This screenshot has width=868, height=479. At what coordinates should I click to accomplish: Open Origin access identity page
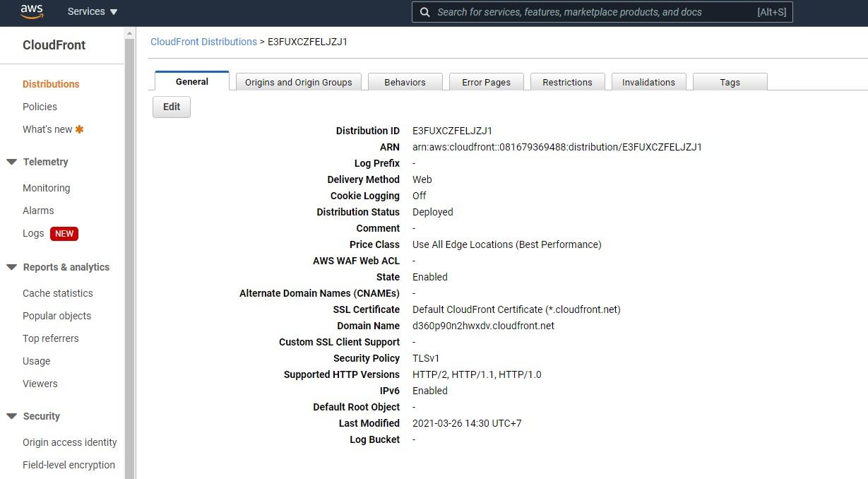click(x=70, y=442)
